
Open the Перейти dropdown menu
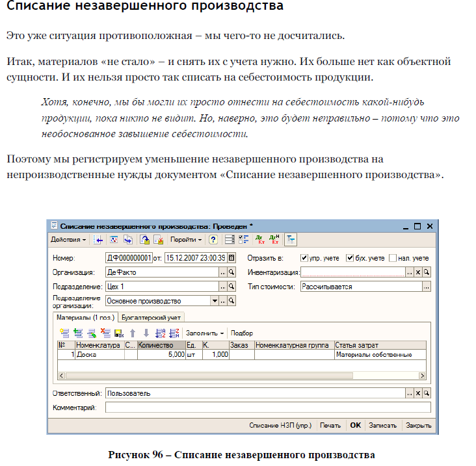186,240
